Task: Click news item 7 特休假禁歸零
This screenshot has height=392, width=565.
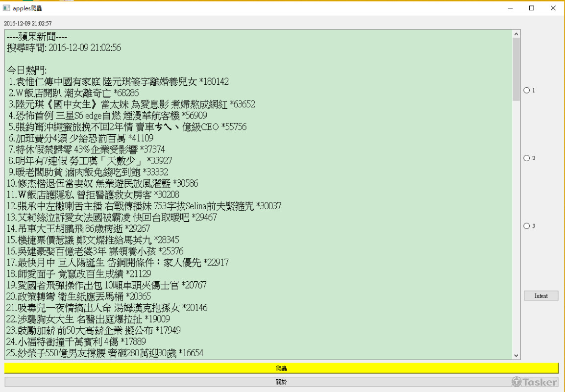Action: 86,149
